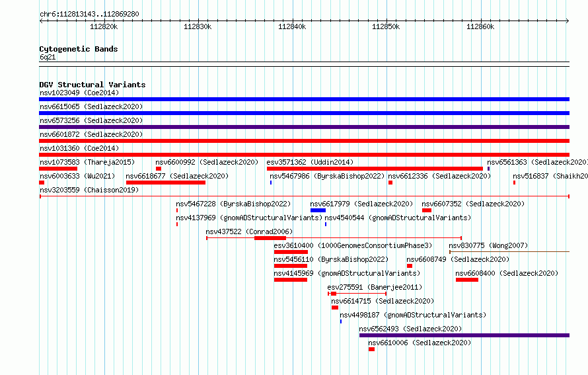Image resolution: width=588 pixels, height=375 pixels.
Task: Click the 112840k ruler tick label
Action: point(292,26)
